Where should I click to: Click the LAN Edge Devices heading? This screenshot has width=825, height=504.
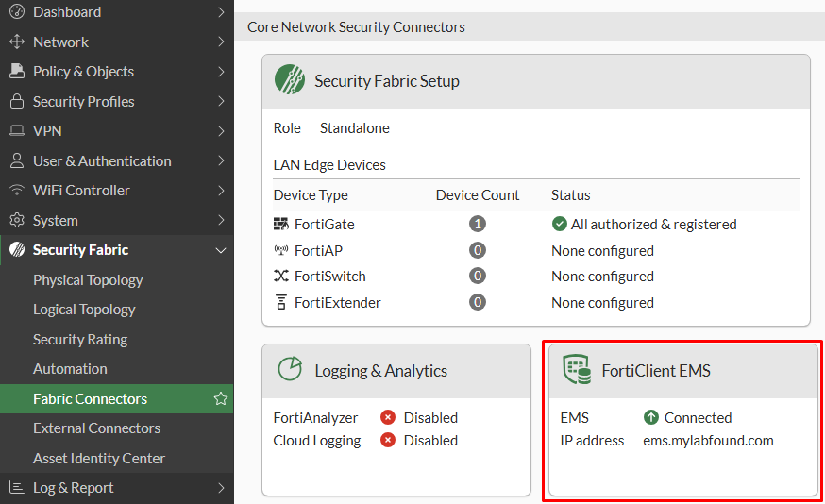pyautogui.click(x=329, y=165)
